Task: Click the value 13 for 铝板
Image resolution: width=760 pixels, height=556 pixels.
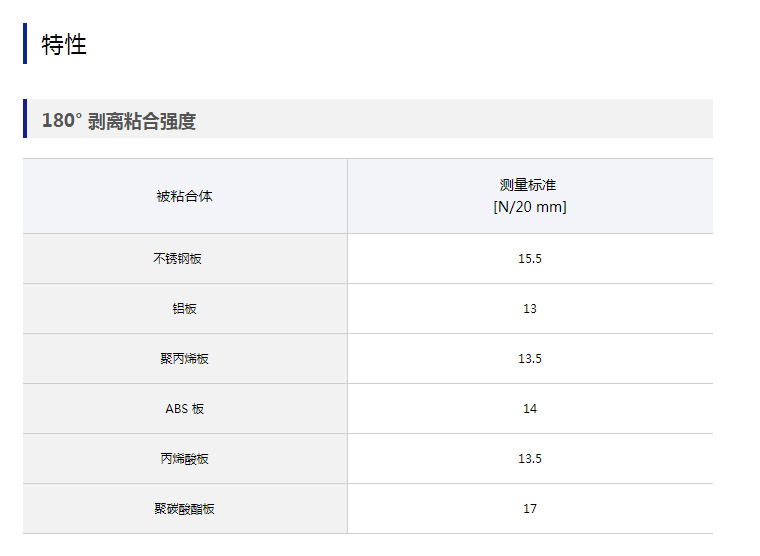Action: [x=530, y=308]
